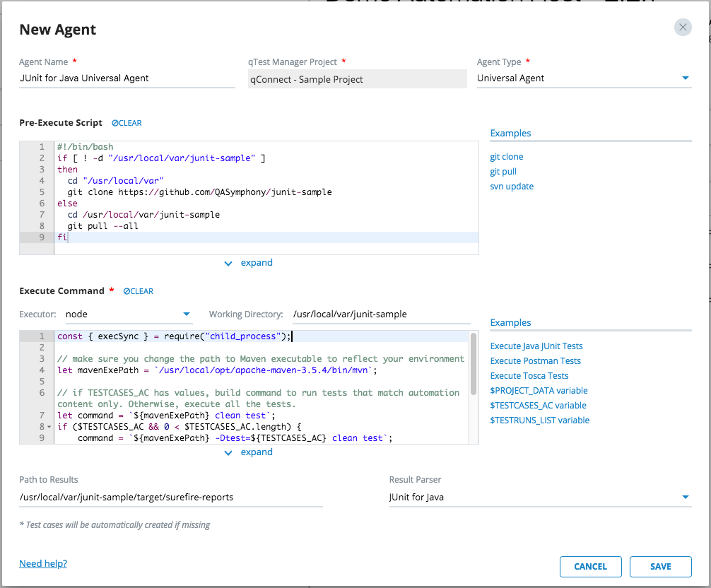The width and height of the screenshot is (711, 588).
Task: Click the 'if ($TESTCASES_AC' code line
Action: [x=179, y=427]
